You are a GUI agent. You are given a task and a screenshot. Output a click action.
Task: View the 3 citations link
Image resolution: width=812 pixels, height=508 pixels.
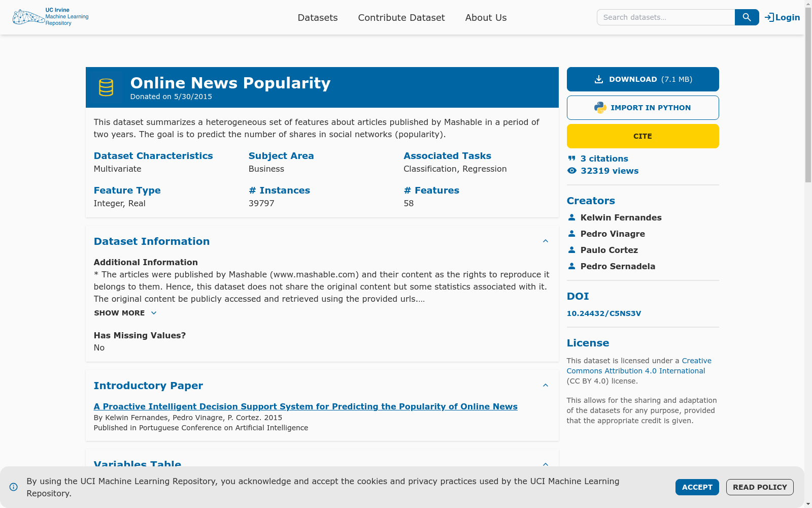point(604,158)
